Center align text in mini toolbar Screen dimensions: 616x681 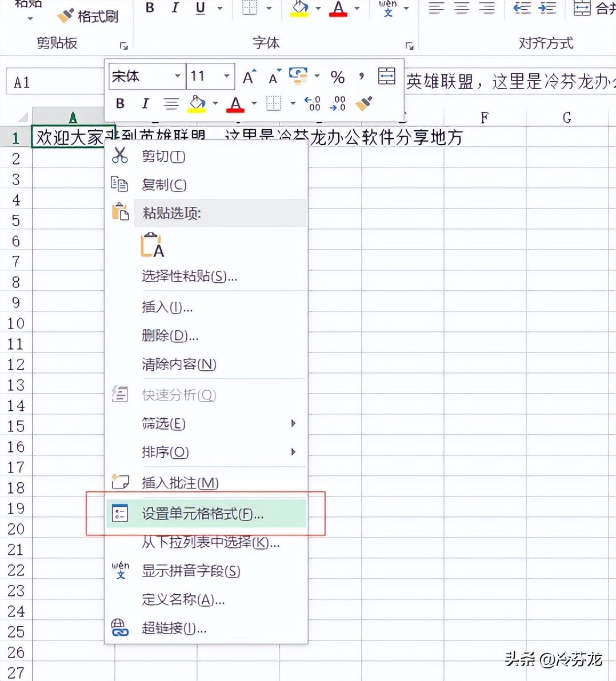[x=171, y=104]
